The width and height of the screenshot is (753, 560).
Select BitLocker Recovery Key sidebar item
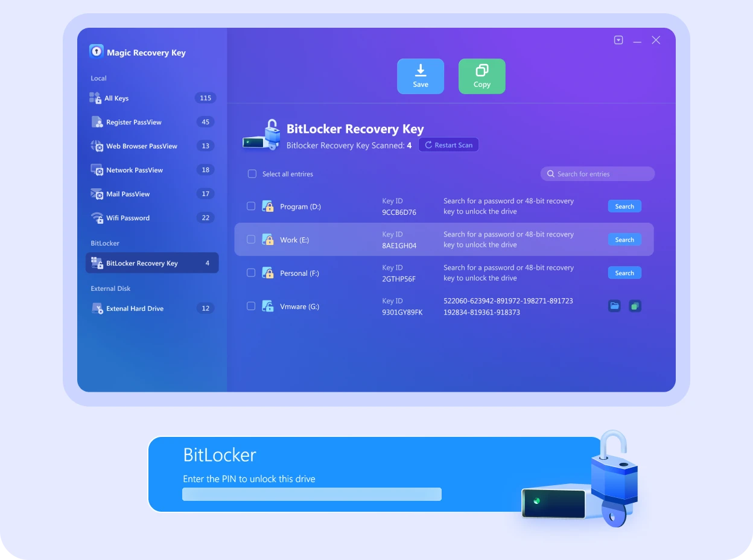pos(152,263)
